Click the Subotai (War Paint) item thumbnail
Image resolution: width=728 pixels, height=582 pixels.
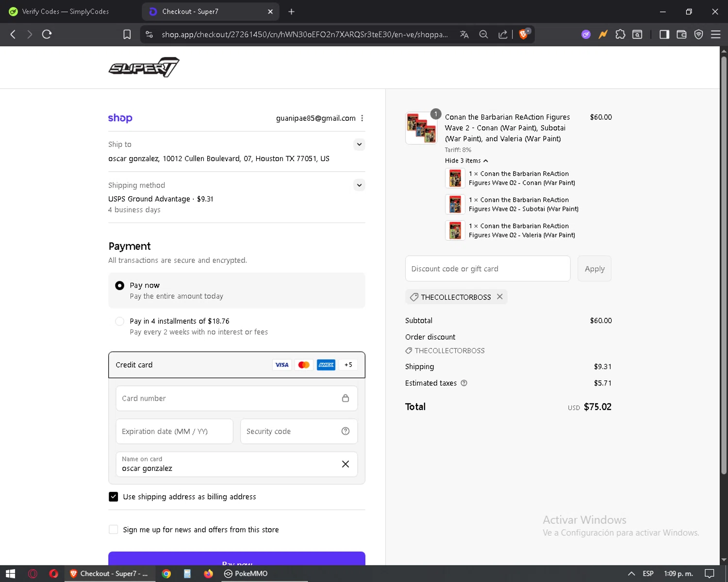click(455, 204)
